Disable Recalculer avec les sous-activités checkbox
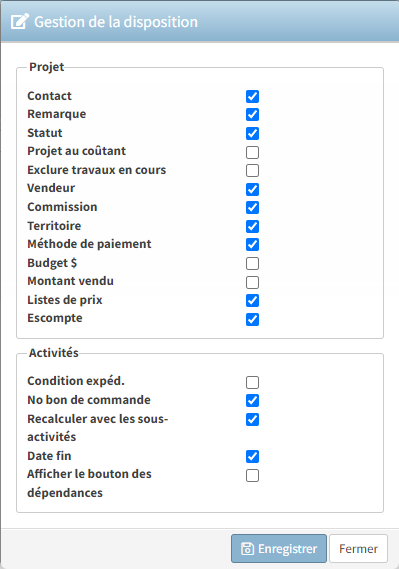The image size is (399, 569). [252, 419]
